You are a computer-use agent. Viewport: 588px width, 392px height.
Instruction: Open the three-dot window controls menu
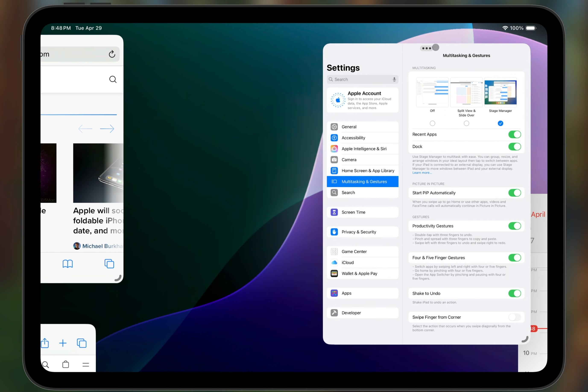click(427, 48)
